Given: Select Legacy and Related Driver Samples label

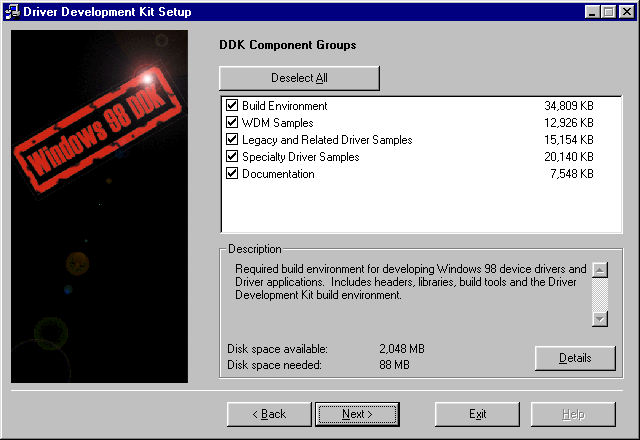Looking at the screenshot, I should (x=327, y=140).
